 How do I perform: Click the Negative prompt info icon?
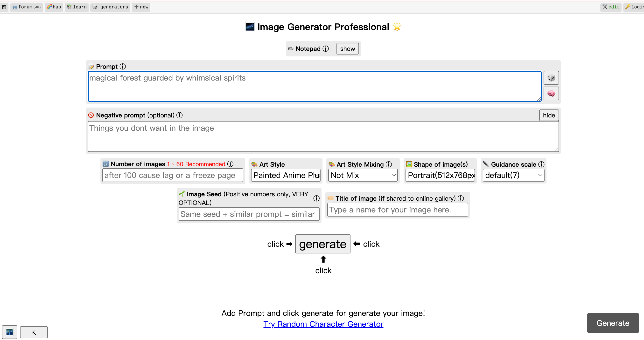coord(180,115)
